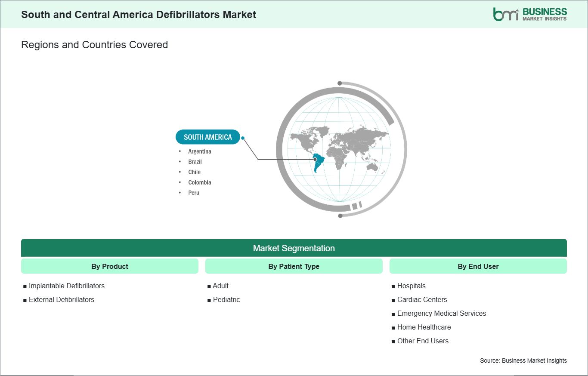Click the Hospitals end user item
588x376 pixels.
[412, 286]
